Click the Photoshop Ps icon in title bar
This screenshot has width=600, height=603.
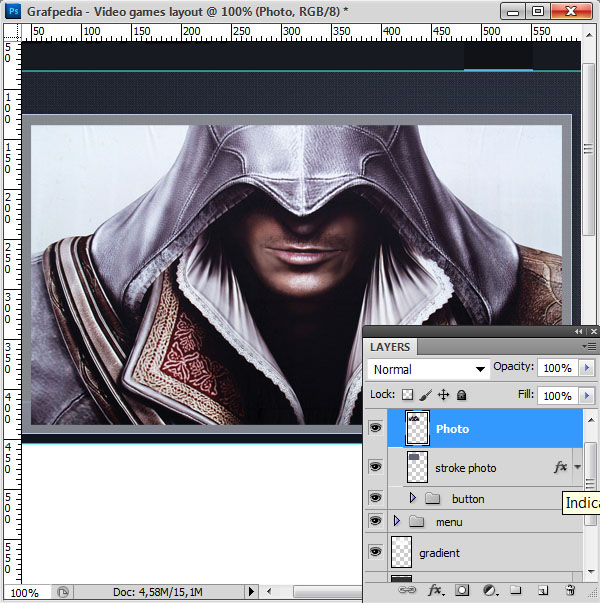click(13, 11)
